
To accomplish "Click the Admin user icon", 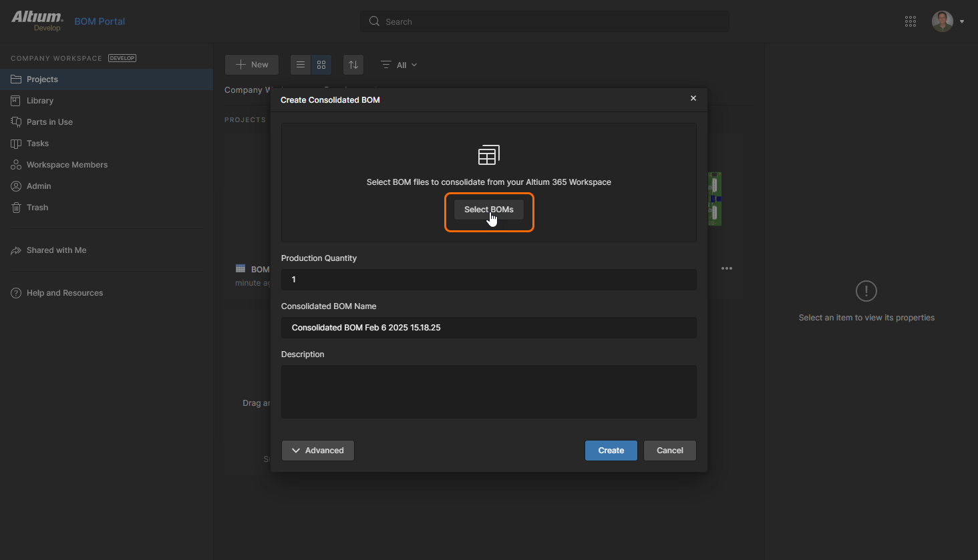I will [16, 186].
